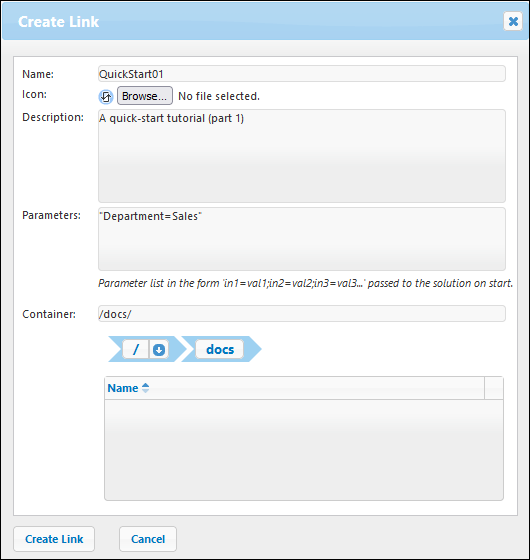Confirm with the Create Link button
530x560 pixels.
(x=54, y=539)
